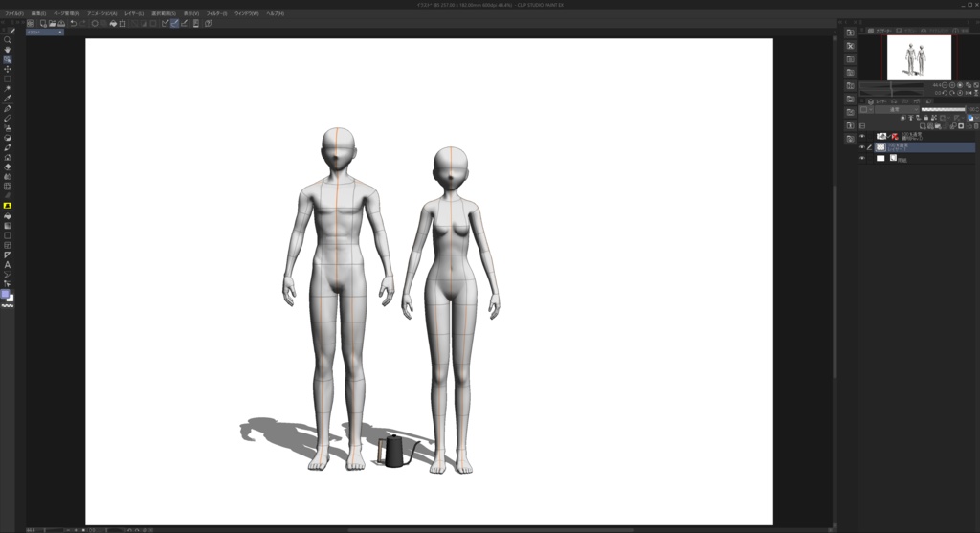This screenshot has width=980, height=533.
Task: Adjust the layer opacity stepper arrows
Action: [x=977, y=109]
